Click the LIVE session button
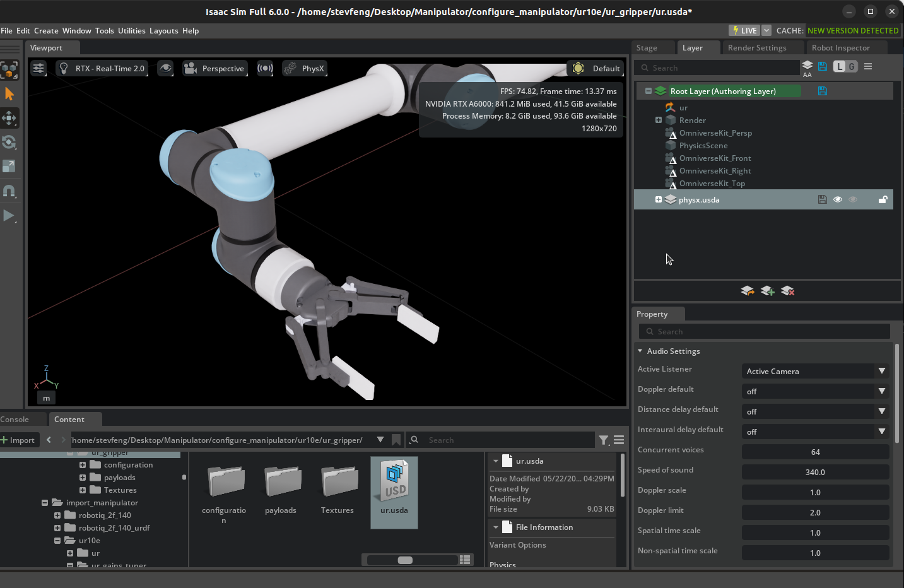This screenshot has height=588, width=904. (744, 30)
